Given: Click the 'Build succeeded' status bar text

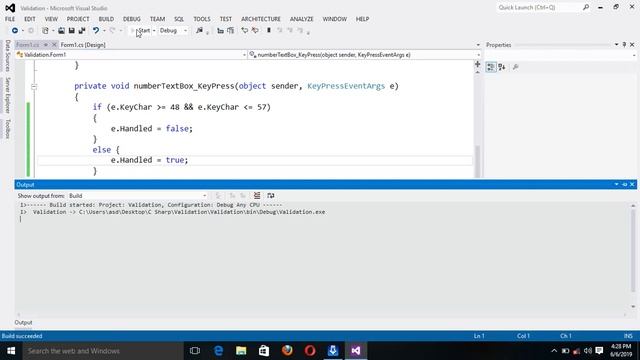Looking at the screenshot, I should [22, 336].
